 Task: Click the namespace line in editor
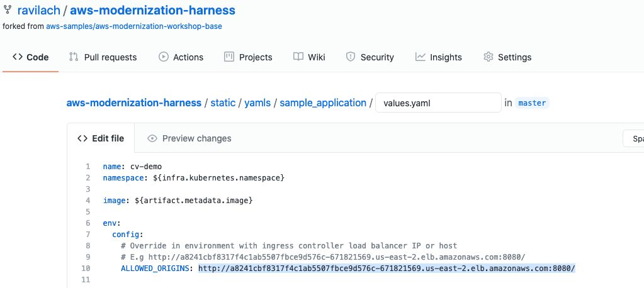point(194,178)
